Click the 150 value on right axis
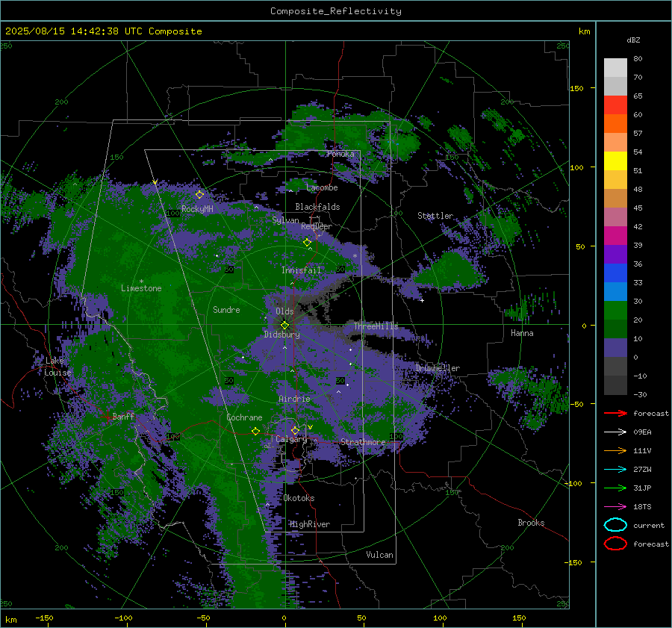672x628 pixels. click(x=577, y=88)
